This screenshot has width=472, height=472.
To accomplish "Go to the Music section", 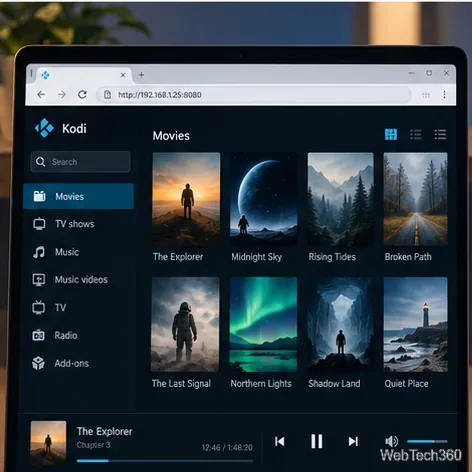I will coord(79,252).
